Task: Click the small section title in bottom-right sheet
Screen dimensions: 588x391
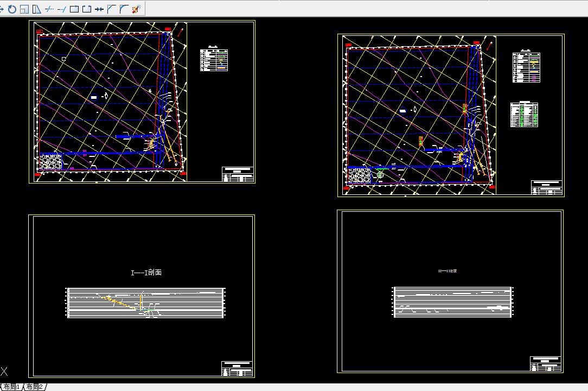Action: [x=448, y=271]
